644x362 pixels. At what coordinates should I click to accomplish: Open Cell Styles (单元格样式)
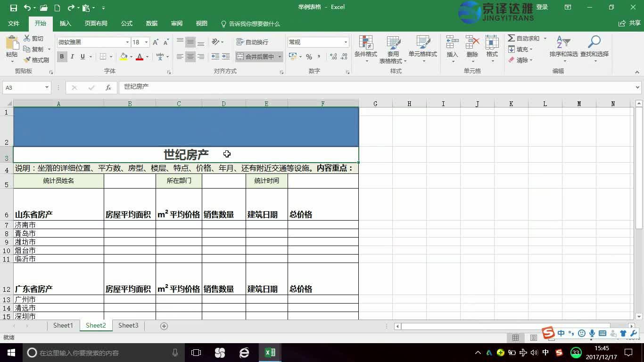(423, 49)
